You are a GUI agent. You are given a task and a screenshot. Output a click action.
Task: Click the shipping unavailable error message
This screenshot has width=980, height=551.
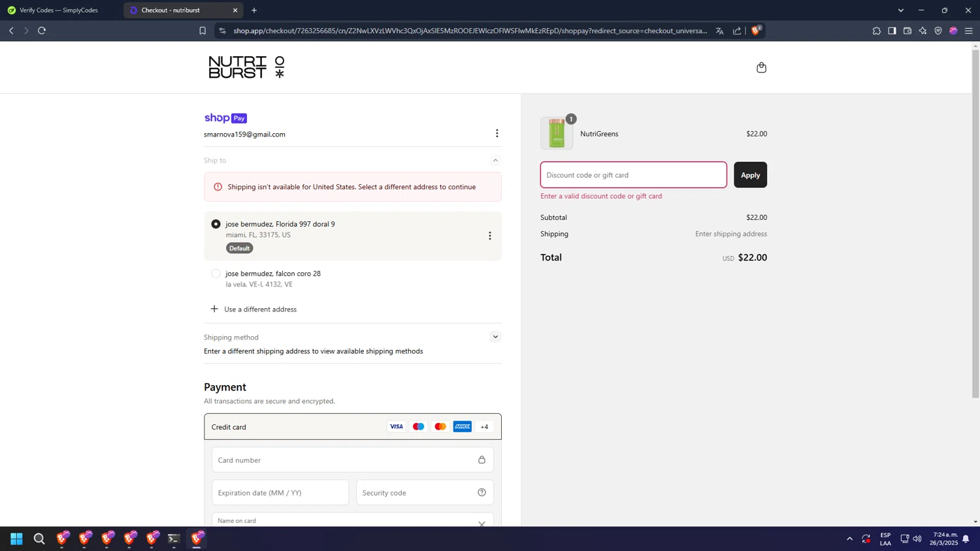click(x=353, y=187)
